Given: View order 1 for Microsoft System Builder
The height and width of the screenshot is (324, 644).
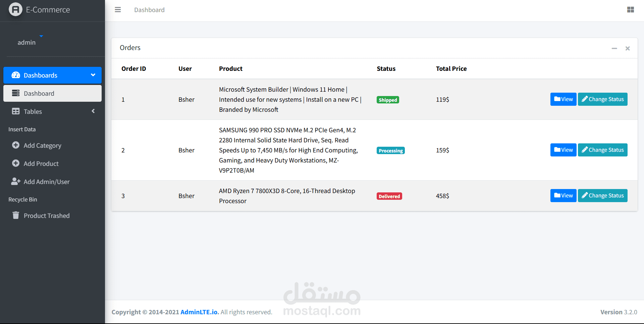Looking at the screenshot, I should pos(563,99).
